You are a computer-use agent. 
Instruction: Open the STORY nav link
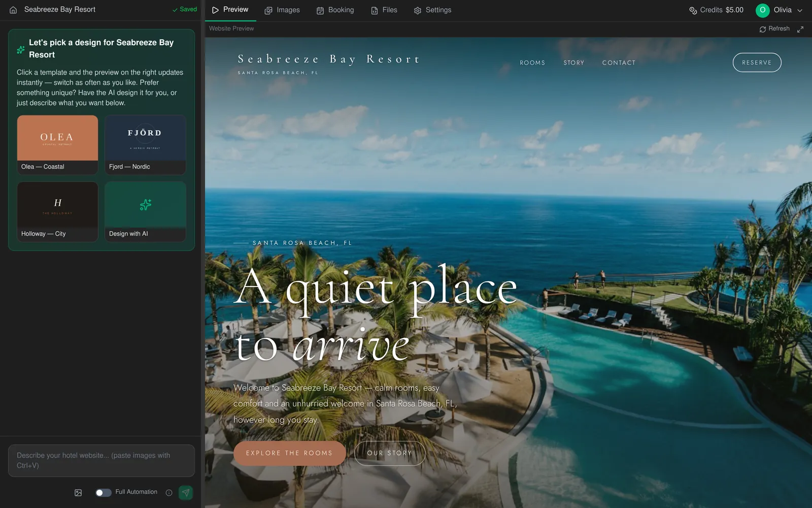[x=573, y=63]
